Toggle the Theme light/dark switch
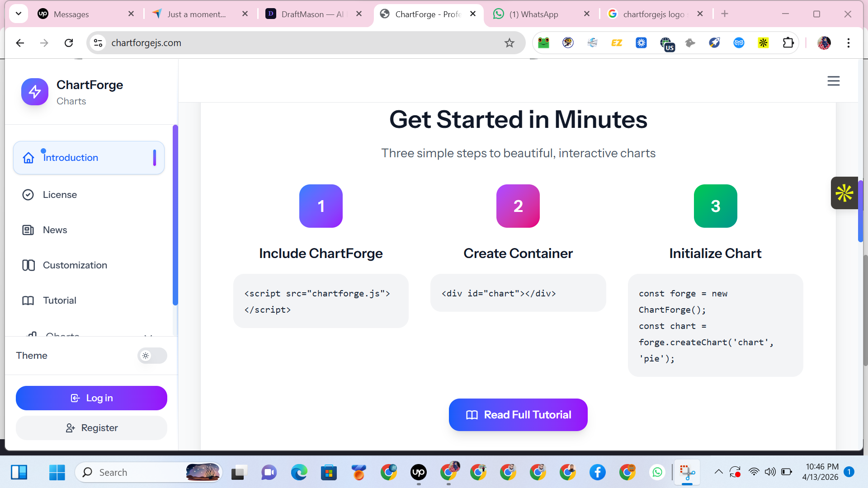 152,356
